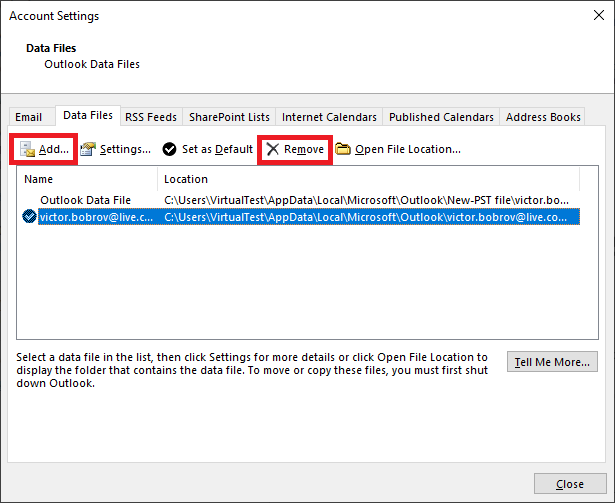
Task: Select the Outlook Data File row name
Action: coord(86,200)
